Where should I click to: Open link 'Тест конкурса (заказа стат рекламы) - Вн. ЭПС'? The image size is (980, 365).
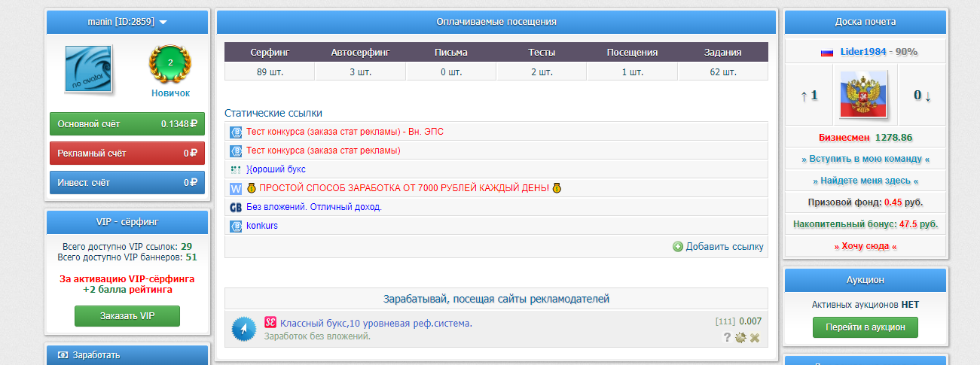click(x=345, y=132)
